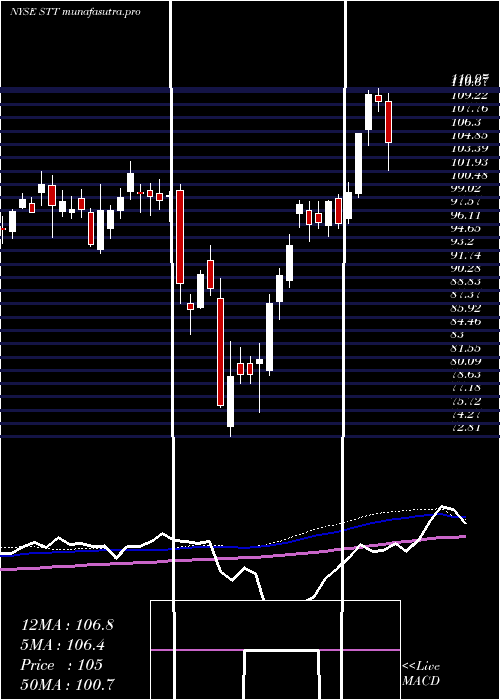This screenshot has height=700, width=500.
Task: Click the 50MA : 100.7 label
Action: [x=67, y=684]
